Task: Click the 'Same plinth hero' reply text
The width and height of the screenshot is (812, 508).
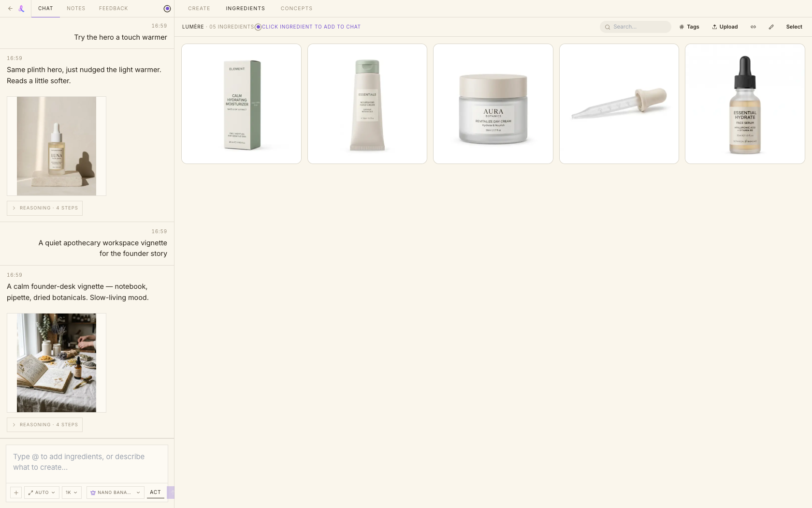Action: click(84, 75)
